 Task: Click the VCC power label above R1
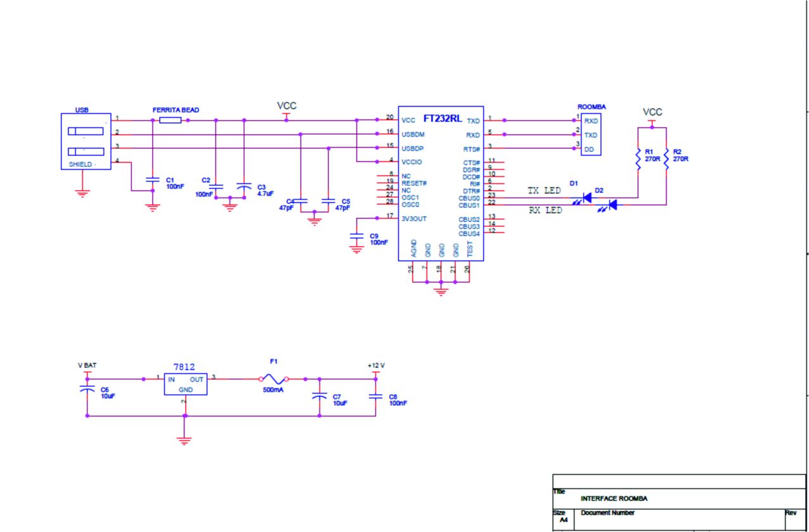(652, 112)
